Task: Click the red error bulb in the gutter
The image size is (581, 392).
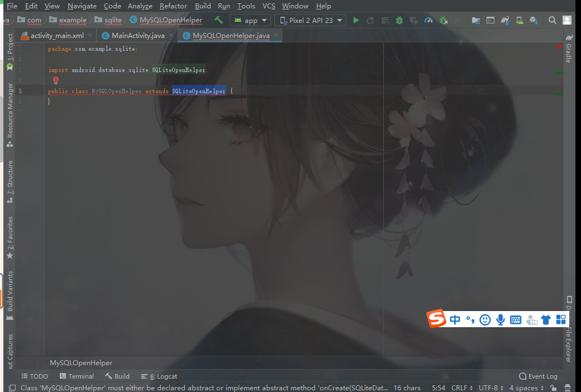Action: click(x=55, y=80)
